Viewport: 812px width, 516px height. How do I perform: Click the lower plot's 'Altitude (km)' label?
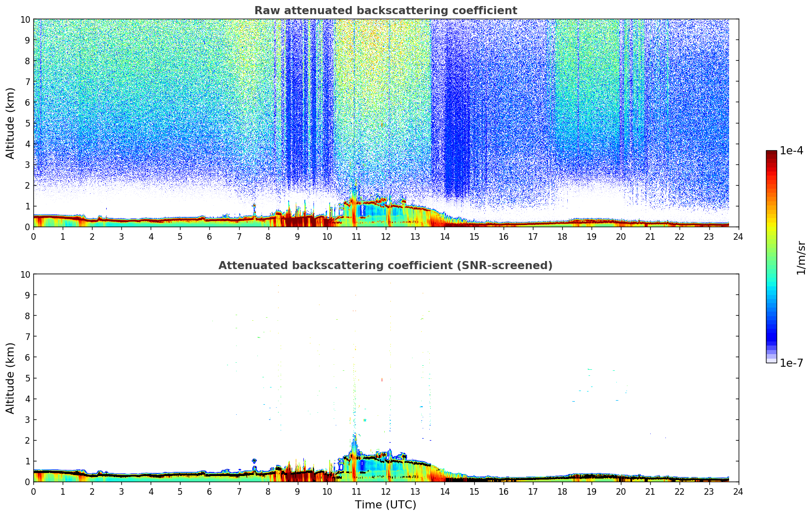tap(11, 378)
